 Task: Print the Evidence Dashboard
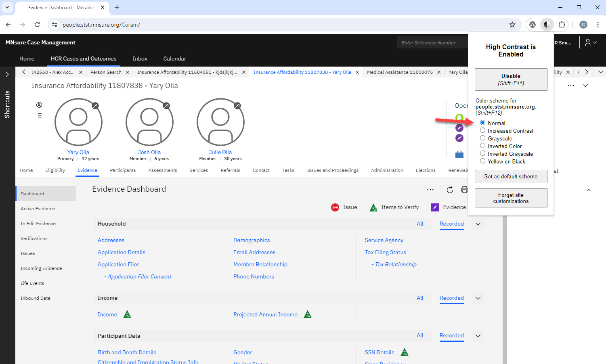tap(464, 190)
